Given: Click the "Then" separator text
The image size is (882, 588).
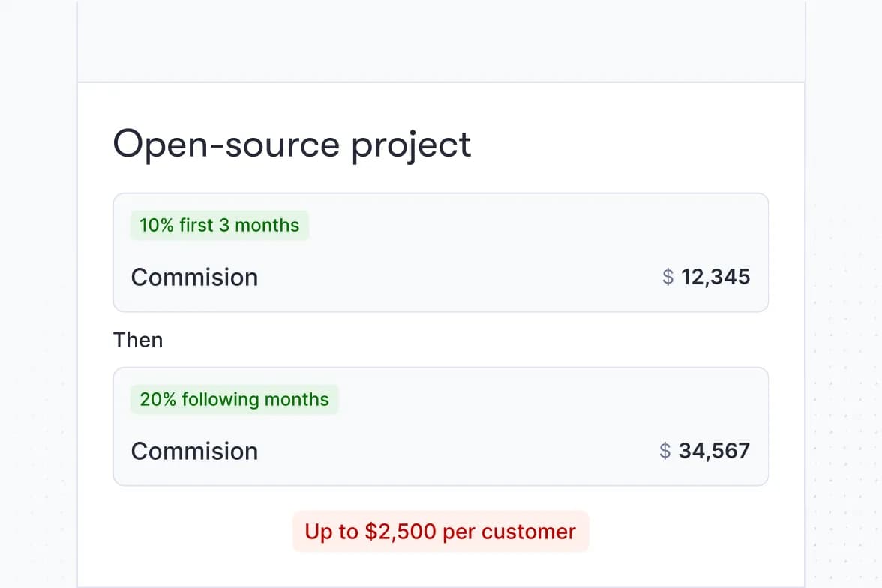Looking at the screenshot, I should 138,340.
